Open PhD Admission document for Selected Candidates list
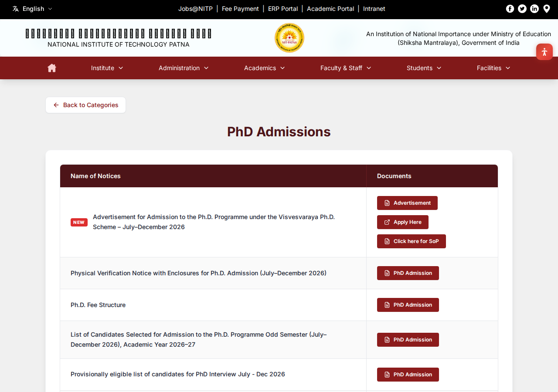This screenshot has width=558, height=392. click(408, 340)
